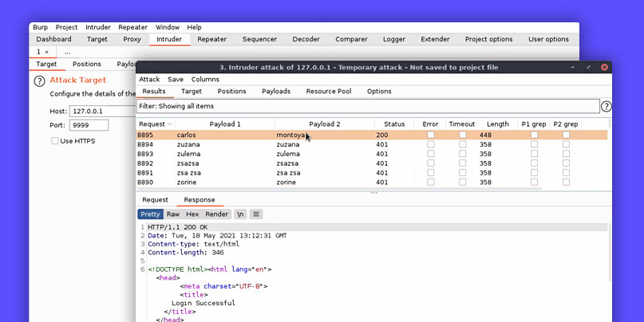644x322 pixels.
Task: Open the Repeater menu in the menu bar
Action: click(132, 27)
